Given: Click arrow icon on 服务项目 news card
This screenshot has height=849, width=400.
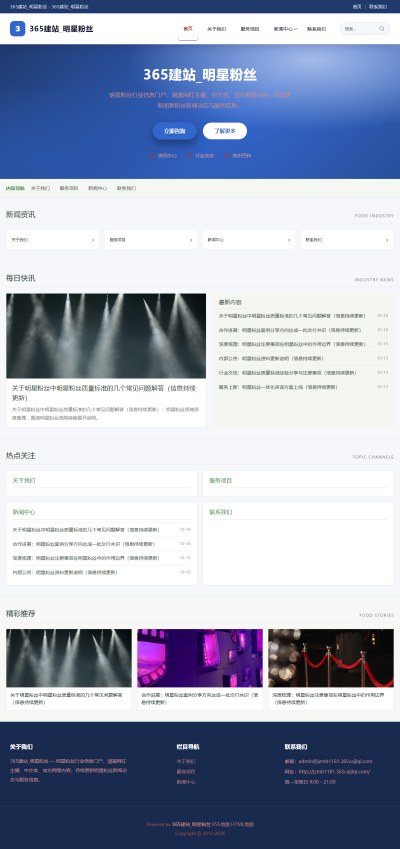Looking at the screenshot, I should tap(191, 239).
